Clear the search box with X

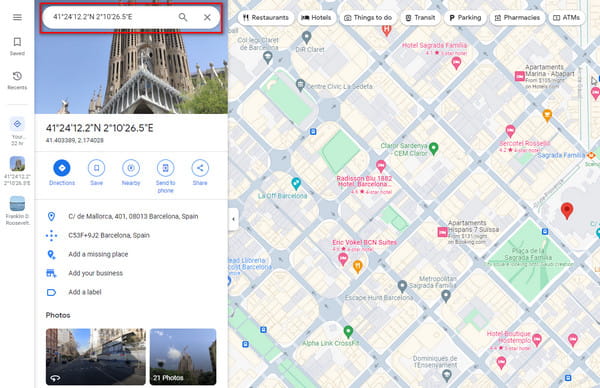point(207,17)
